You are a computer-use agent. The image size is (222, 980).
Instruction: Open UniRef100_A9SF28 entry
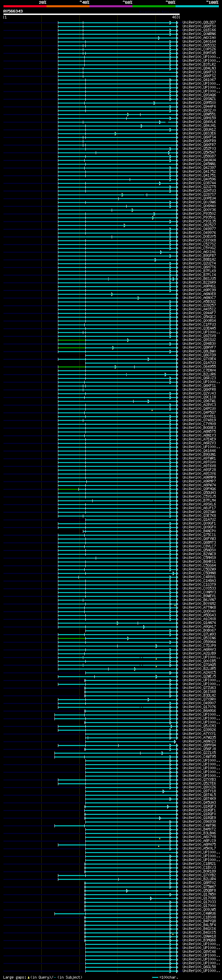[199, 470]
